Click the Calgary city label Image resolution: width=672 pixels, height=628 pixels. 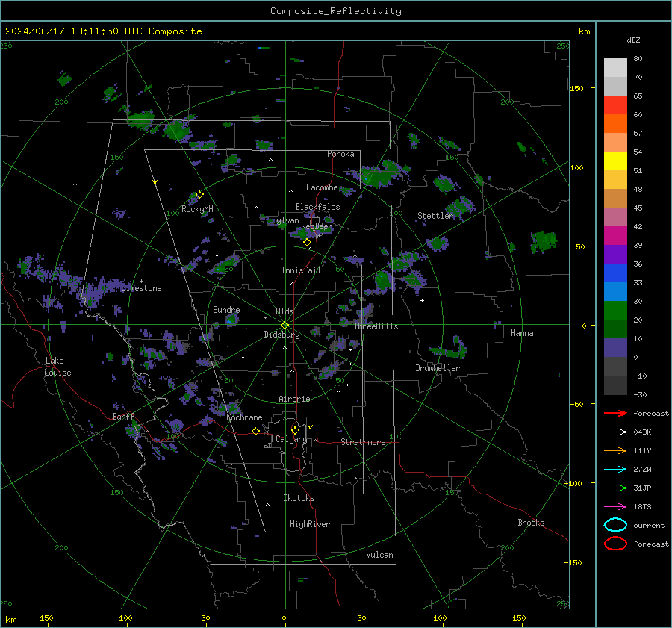point(291,439)
